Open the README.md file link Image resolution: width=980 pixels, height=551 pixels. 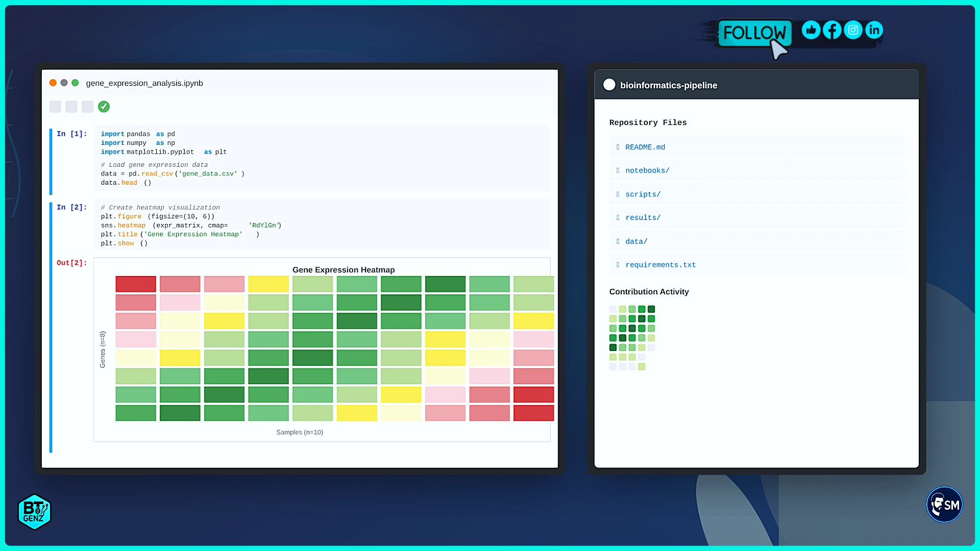click(x=645, y=147)
